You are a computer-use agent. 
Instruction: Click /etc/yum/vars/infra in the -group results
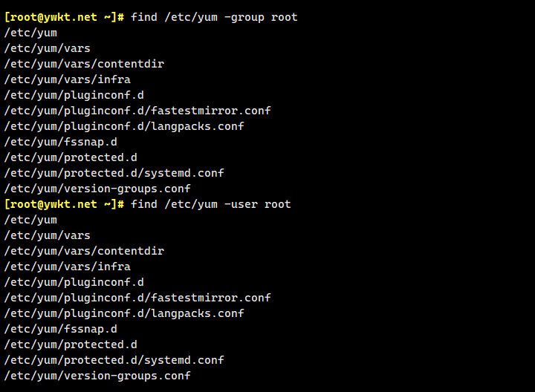[x=68, y=79]
